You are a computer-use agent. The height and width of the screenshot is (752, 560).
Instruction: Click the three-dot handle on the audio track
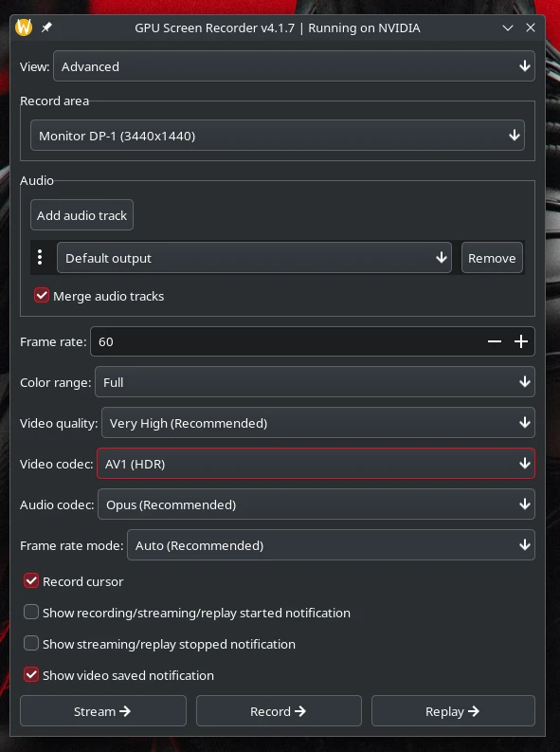coord(40,258)
